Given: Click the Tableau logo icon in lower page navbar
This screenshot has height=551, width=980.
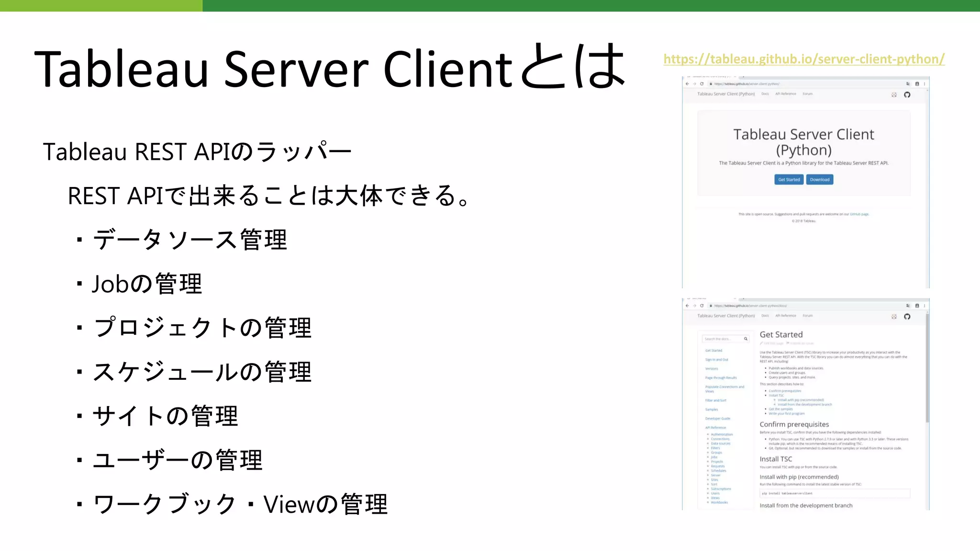Looking at the screenshot, I should [x=894, y=317].
